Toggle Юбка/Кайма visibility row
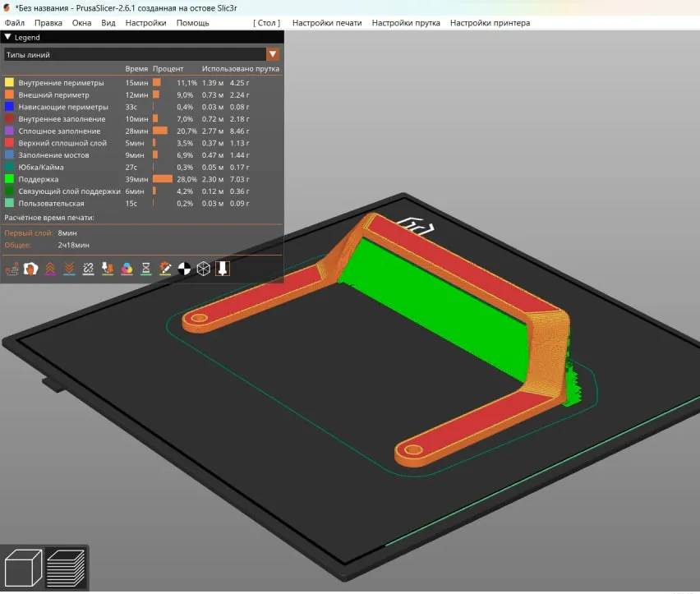 pos(141,167)
